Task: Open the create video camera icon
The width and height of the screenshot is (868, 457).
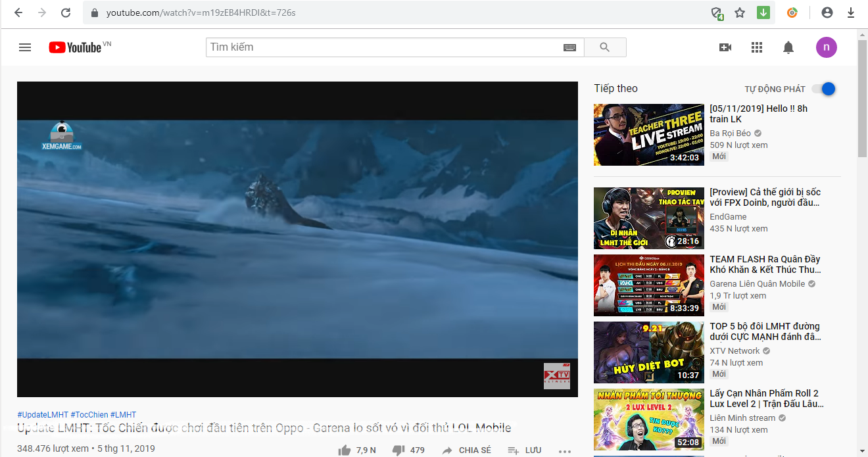Action: 725,47
